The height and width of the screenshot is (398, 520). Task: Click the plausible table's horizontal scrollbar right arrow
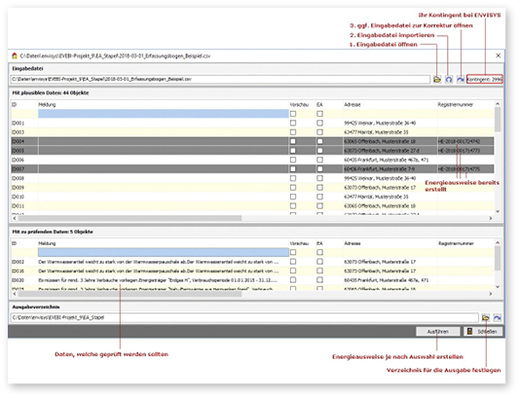click(490, 218)
